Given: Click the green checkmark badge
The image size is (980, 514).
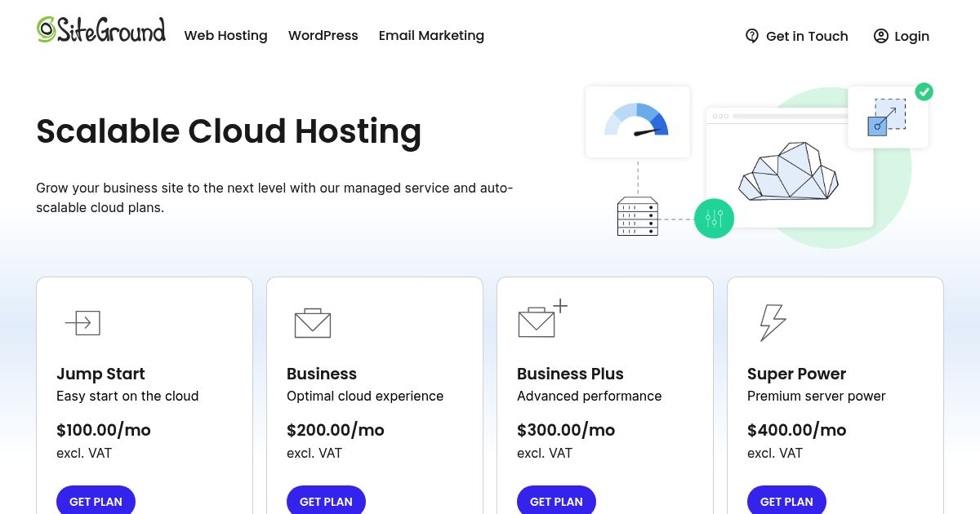Looking at the screenshot, I should pos(924,91).
